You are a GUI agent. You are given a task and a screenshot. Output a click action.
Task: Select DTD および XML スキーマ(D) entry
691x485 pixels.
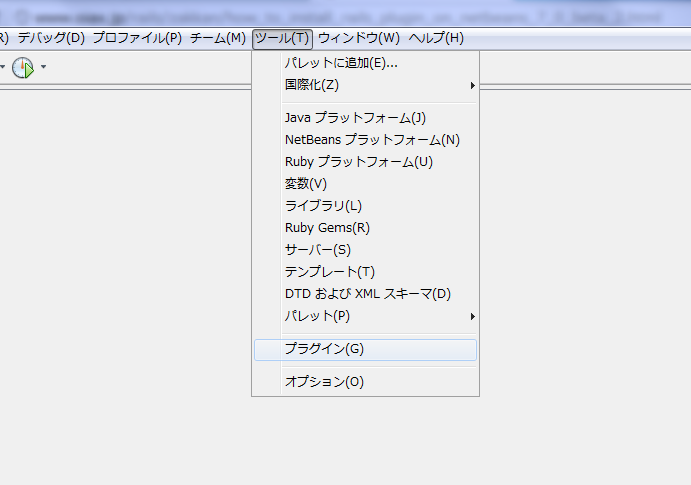365,294
